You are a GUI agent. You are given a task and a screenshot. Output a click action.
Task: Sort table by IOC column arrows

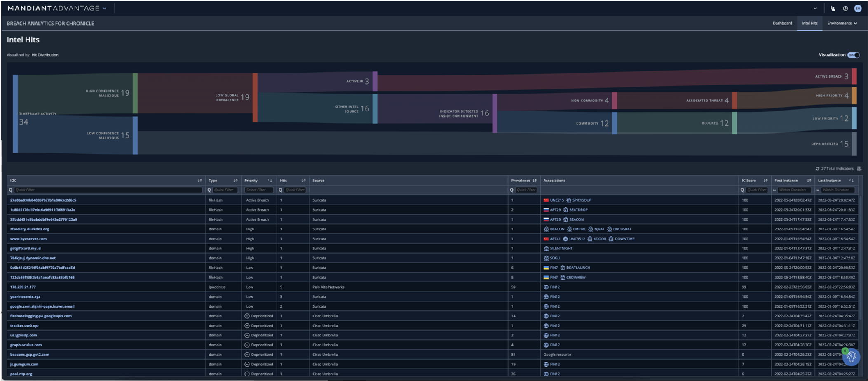(x=200, y=181)
